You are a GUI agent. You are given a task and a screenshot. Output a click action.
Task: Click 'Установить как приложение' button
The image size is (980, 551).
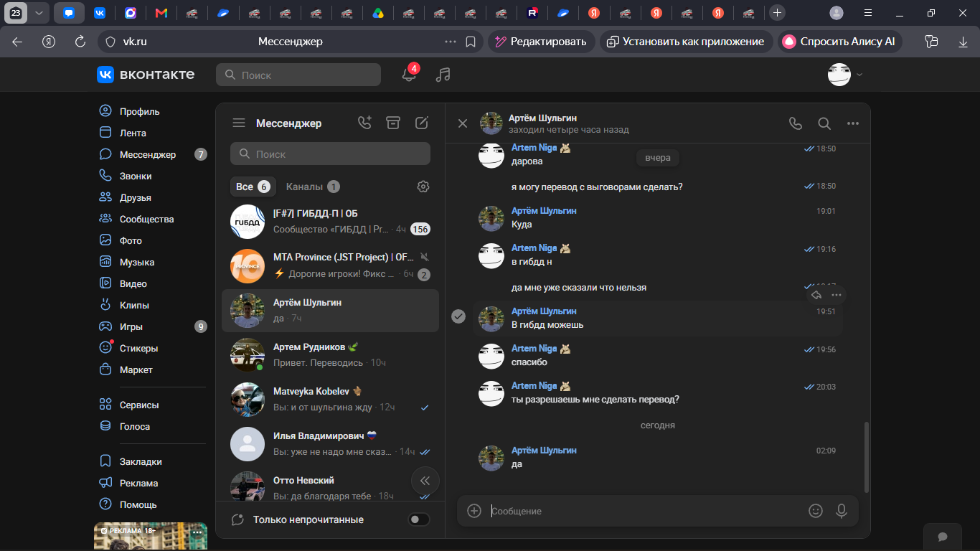click(687, 42)
